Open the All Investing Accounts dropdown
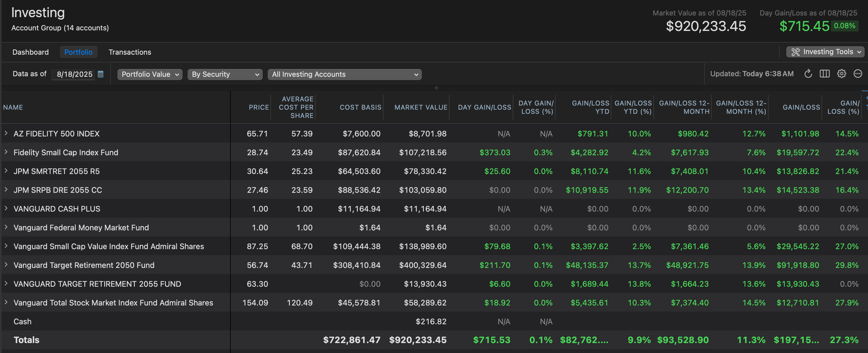868x353 pixels. (344, 75)
